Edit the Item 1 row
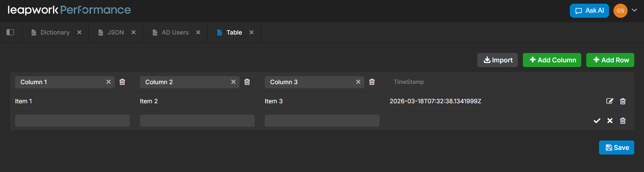This screenshot has width=644, height=172. click(x=610, y=101)
